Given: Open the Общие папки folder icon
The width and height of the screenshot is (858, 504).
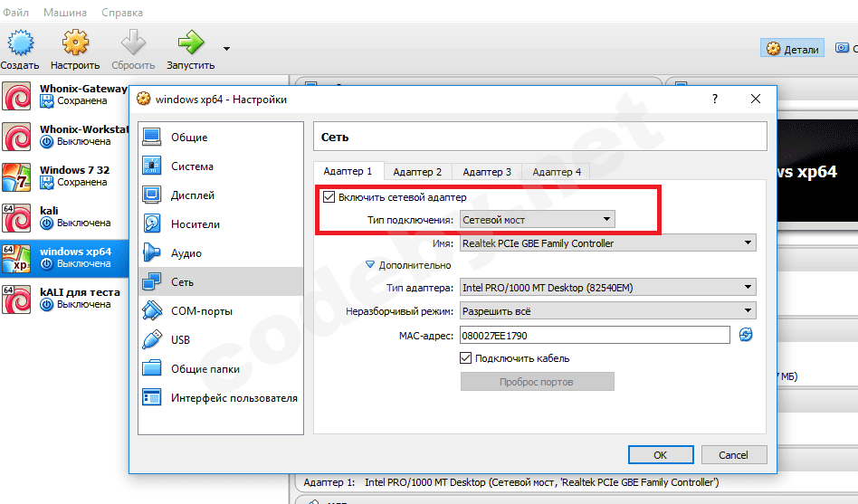Looking at the screenshot, I should [151, 369].
